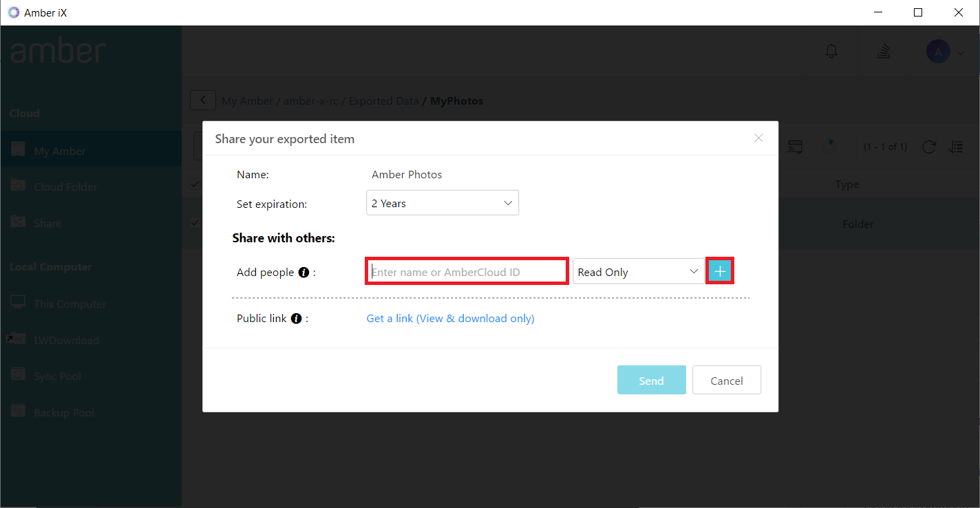Get a public link for viewing and downloading
The image size is (980, 508).
tap(451, 319)
